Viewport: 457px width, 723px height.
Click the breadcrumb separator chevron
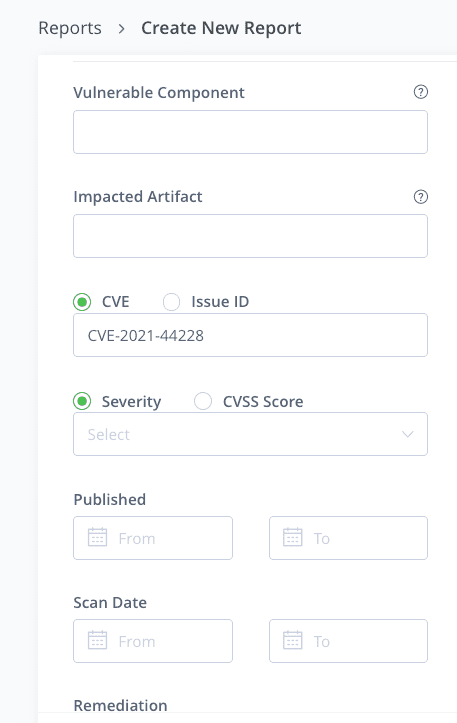[121, 29]
